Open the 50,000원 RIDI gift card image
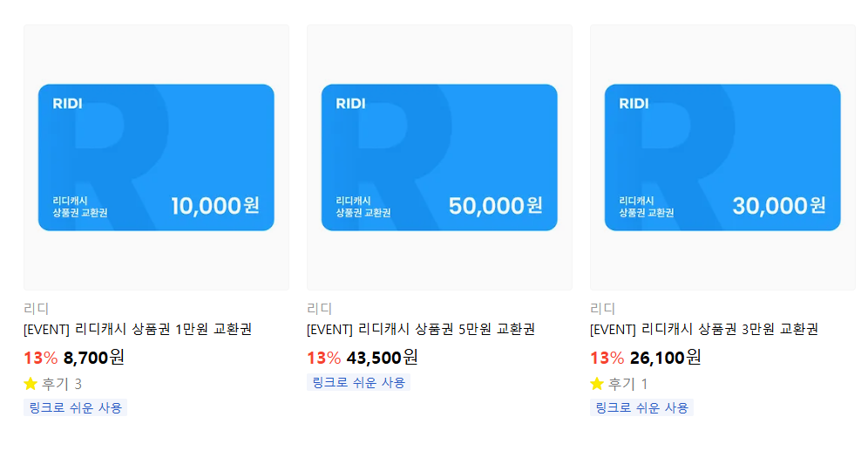The image size is (868, 458). coord(439,158)
